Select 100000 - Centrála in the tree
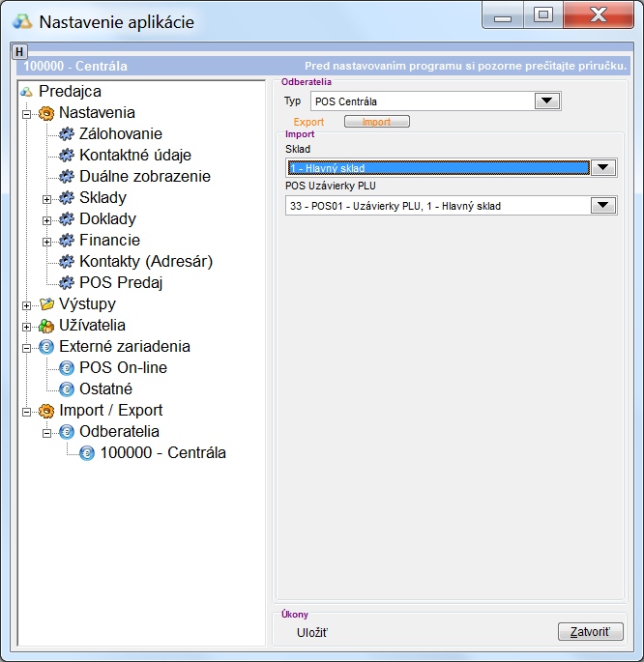This screenshot has width=644, height=662. pos(162,452)
